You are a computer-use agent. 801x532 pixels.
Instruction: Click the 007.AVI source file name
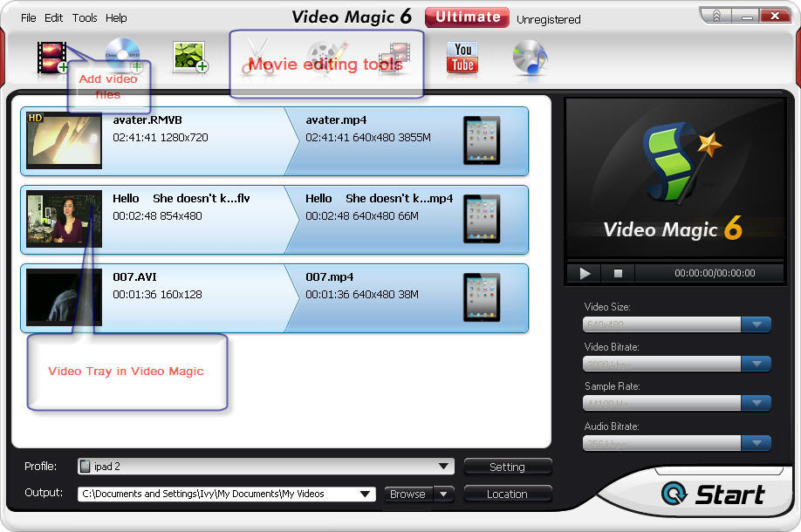pos(135,276)
